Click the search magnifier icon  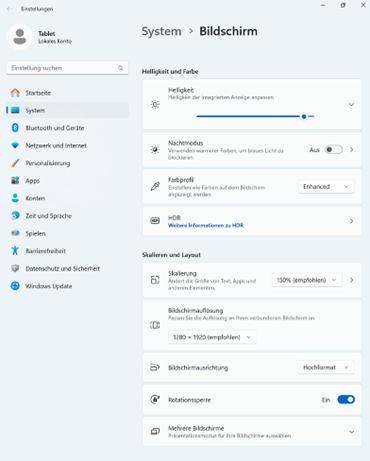pos(120,68)
